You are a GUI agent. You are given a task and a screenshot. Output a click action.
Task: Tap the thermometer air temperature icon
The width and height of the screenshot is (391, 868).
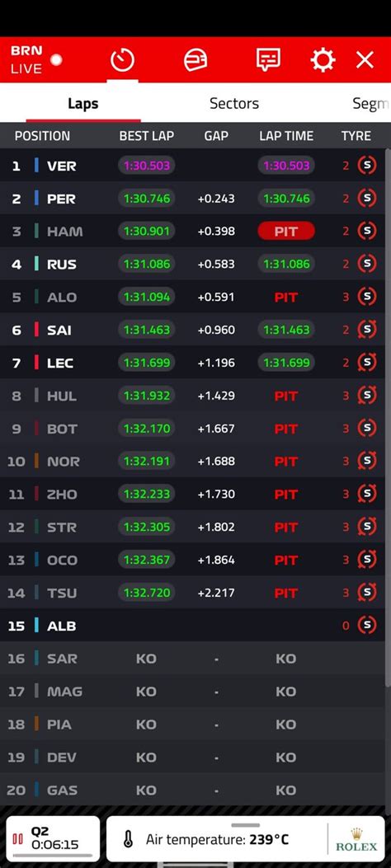coord(129,839)
